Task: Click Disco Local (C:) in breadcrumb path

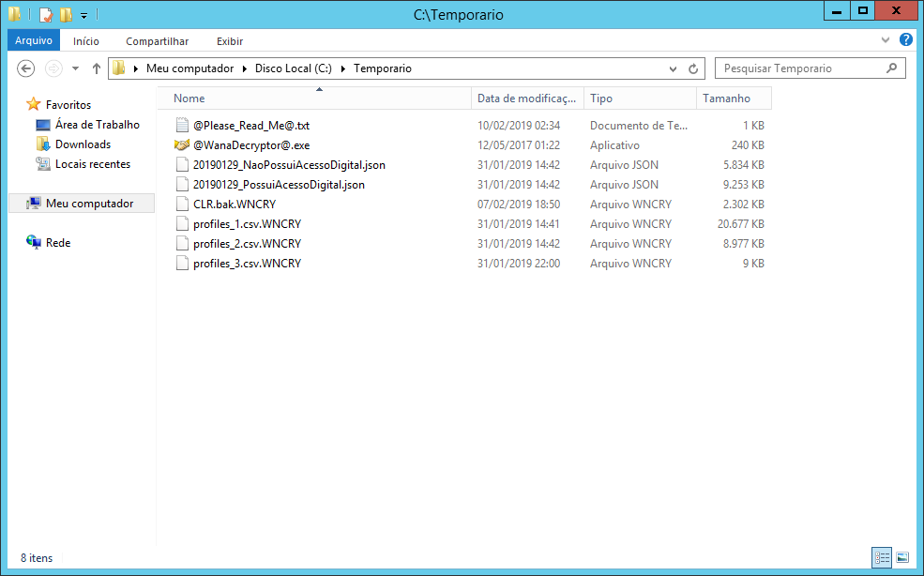Action: click(x=293, y=68)
